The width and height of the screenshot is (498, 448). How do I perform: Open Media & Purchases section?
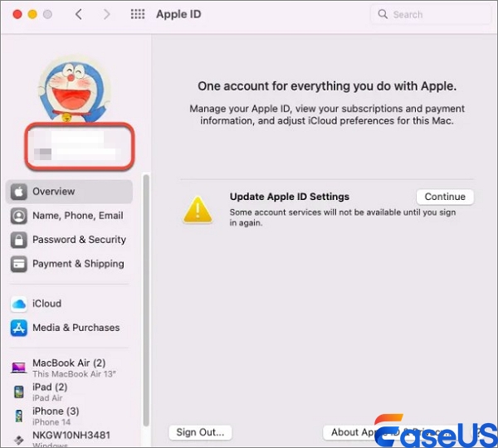pos(76,328)
